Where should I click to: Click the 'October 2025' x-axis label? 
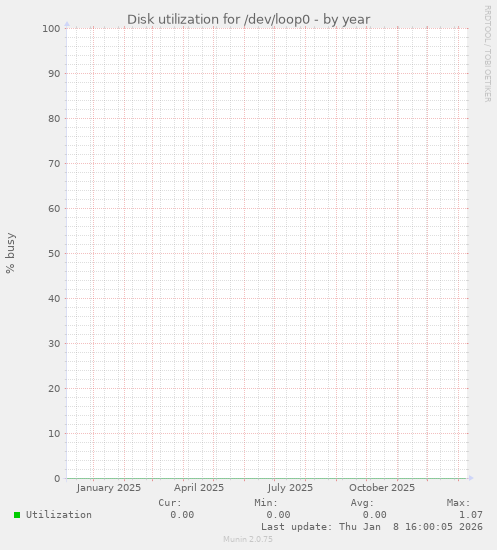(382, 488)
